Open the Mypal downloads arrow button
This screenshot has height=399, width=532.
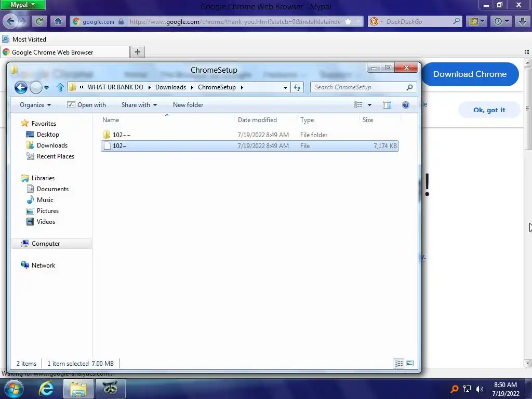coord(523,21)
